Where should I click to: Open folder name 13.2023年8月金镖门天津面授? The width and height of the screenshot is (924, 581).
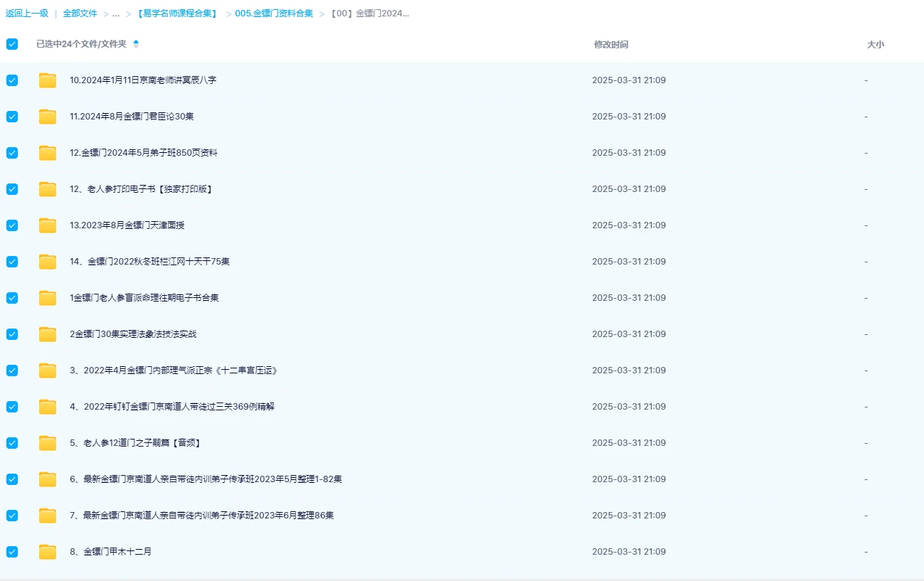tap(127, 225)
